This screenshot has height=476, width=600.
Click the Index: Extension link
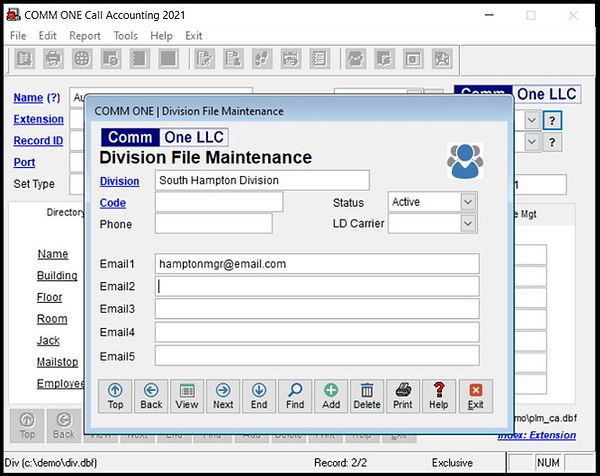click(537, 435)
